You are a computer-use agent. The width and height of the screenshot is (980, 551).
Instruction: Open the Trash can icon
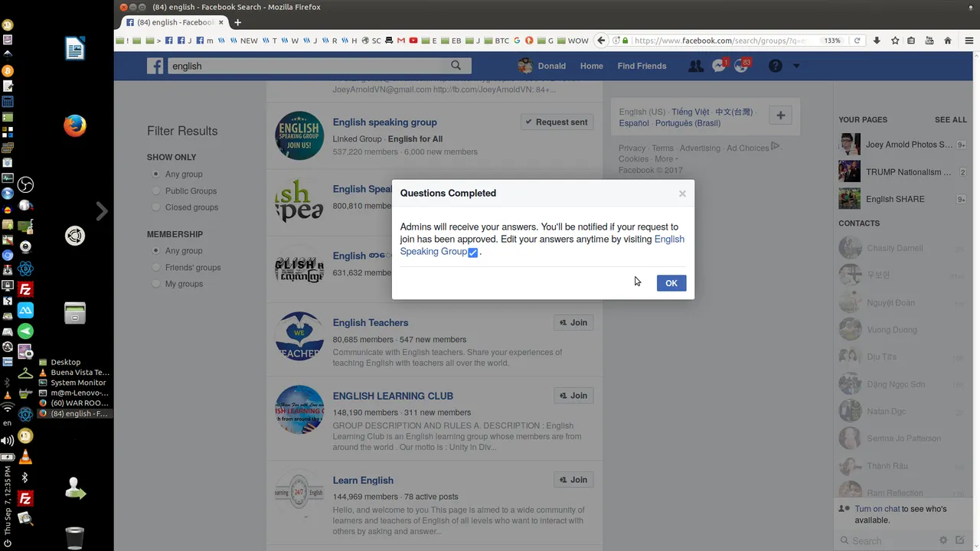(x=75, y=537)
